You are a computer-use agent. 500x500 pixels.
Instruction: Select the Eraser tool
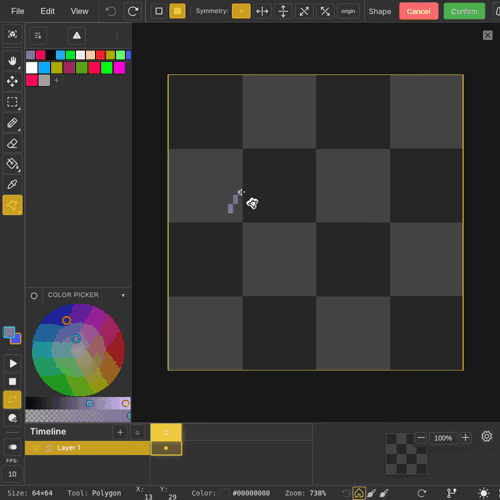[12, 143]
